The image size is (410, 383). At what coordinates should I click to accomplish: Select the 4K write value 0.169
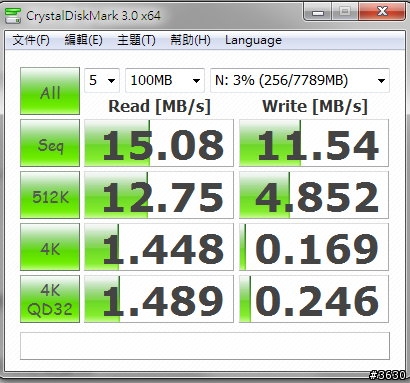[314, 247]
